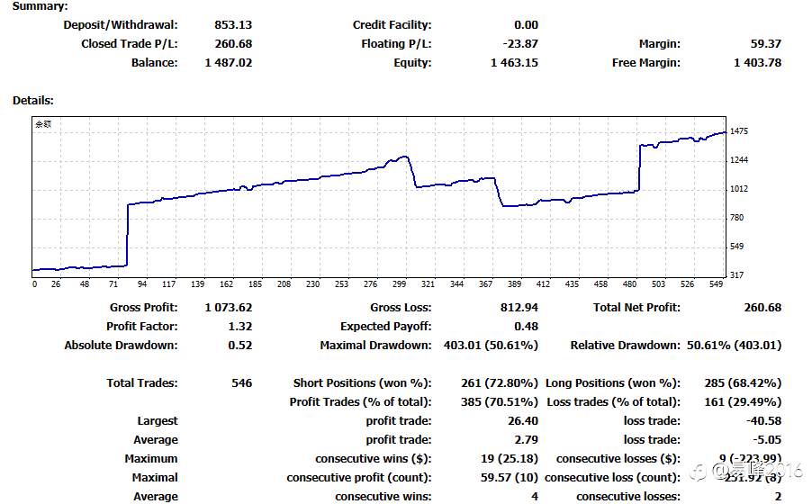812x504 pixels.
Task: Click the 780 label on chart's vertical axis
Action: 736,218
